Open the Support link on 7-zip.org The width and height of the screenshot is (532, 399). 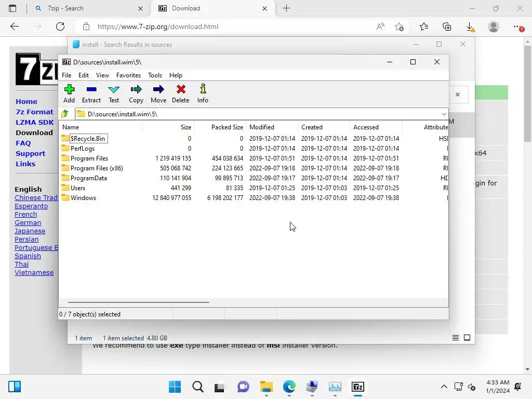(30, 153)
